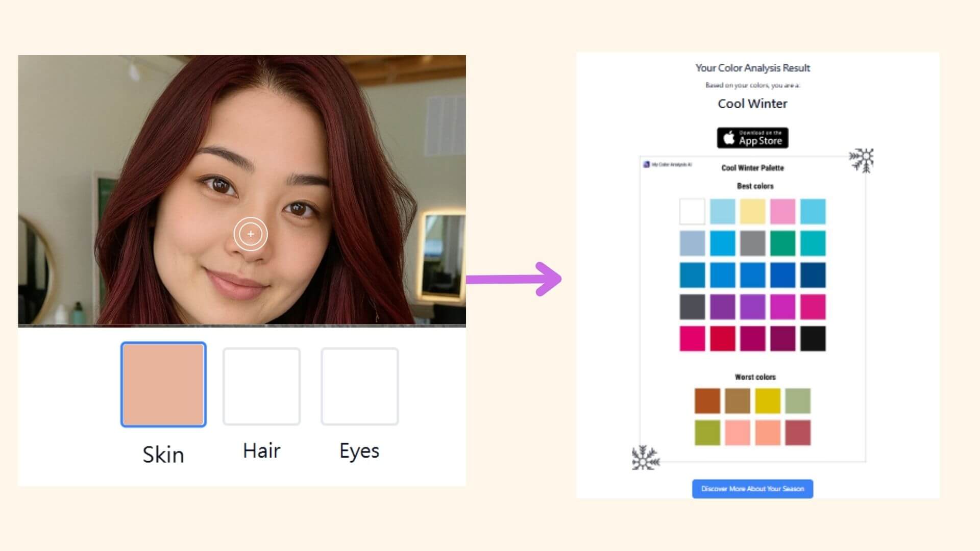Viewport: 980px width, 551px height.
Task: Select the empty Hair color box
Action: point(261,386)
